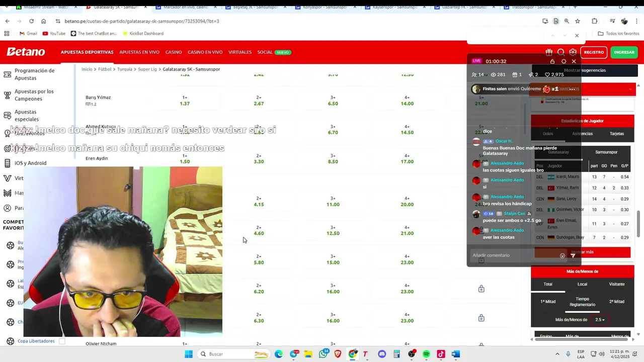The height and width of the screenshot is (362, 644).
Task: Open Betano settings gear icon
Action: (573, 52)
